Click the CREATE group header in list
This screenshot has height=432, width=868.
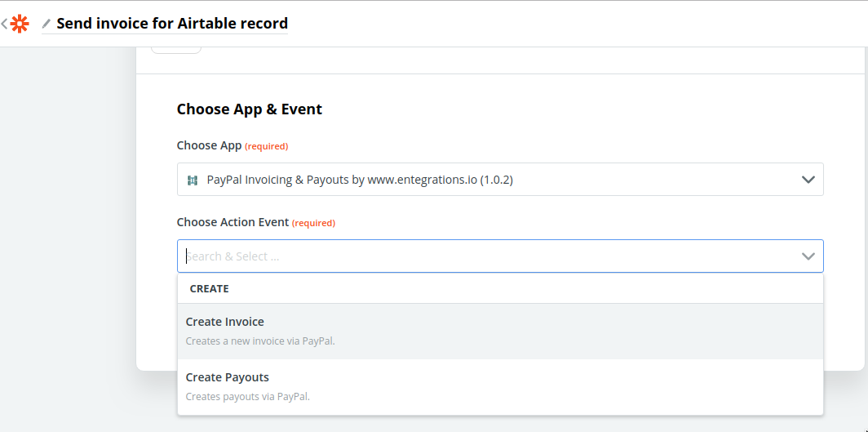209,288
